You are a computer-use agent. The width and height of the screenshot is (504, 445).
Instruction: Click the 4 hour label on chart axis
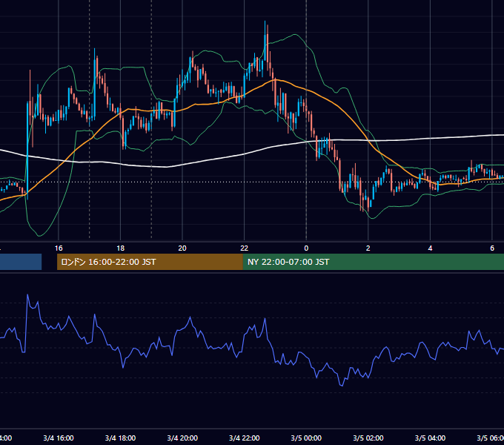click(430, 248)
